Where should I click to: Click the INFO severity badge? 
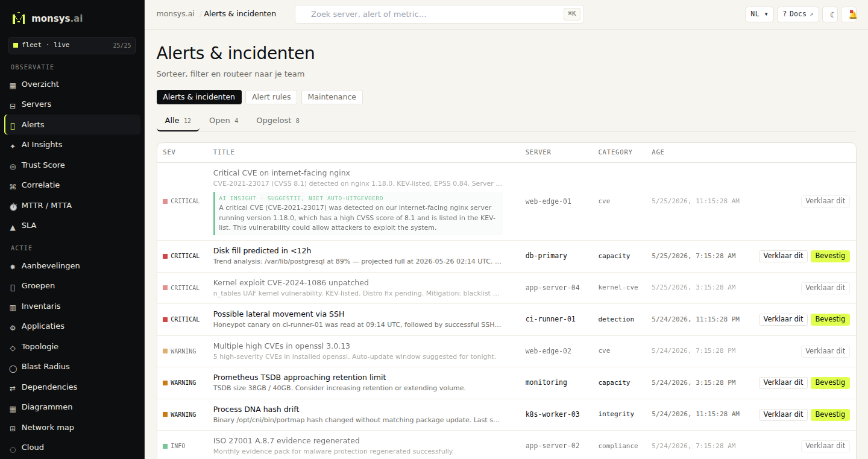(x=174, y=446)
